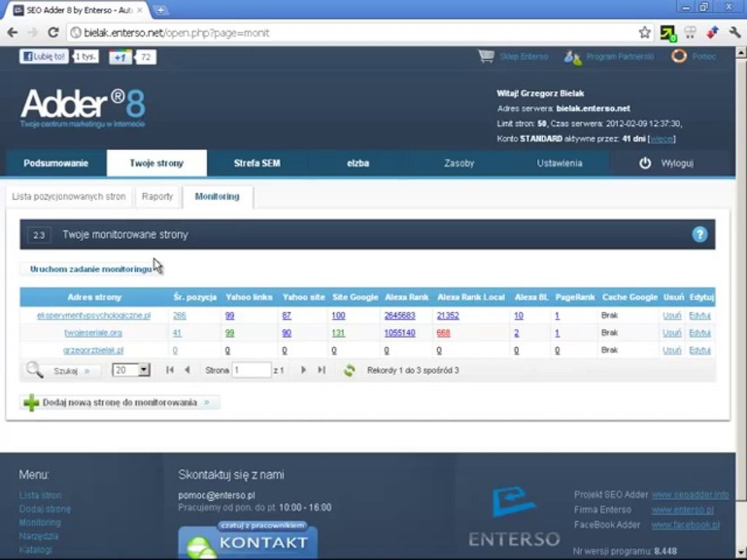Go to first page of table
This screenshot has height=560, width=747.
click(x=170, y=370)
